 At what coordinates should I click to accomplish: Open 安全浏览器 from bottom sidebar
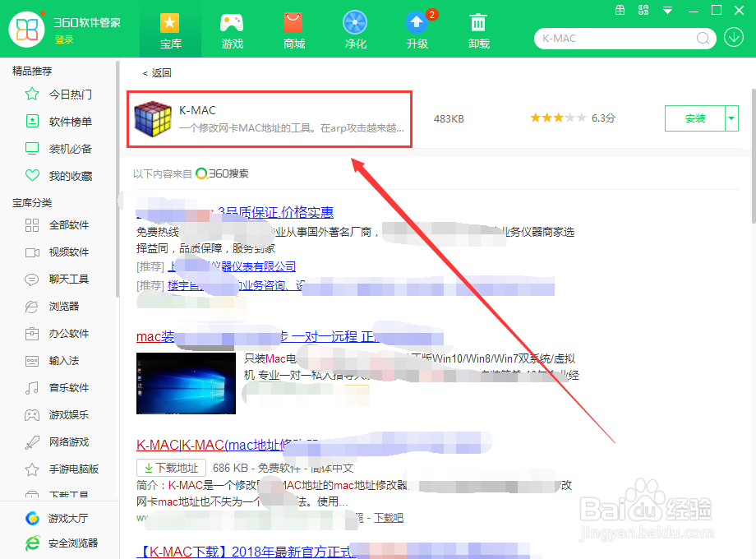pos(62,543)
